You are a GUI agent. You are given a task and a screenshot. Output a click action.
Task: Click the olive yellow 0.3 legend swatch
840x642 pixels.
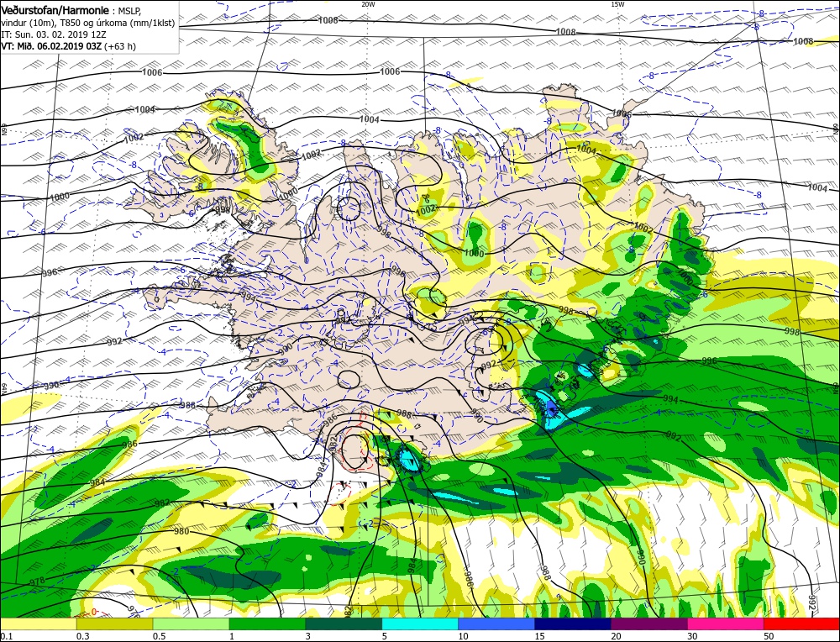click(x=114, y=624)
